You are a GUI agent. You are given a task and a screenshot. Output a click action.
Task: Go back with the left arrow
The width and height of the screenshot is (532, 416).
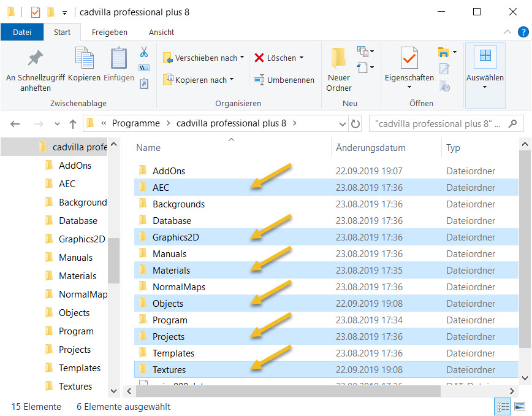coord(15,124)
